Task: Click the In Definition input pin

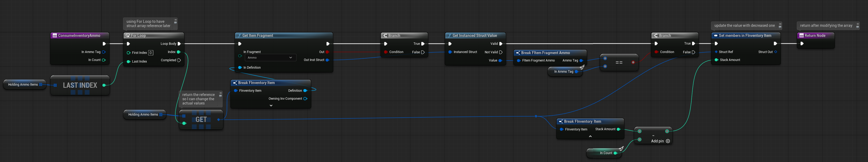Action: pos(240,68)
